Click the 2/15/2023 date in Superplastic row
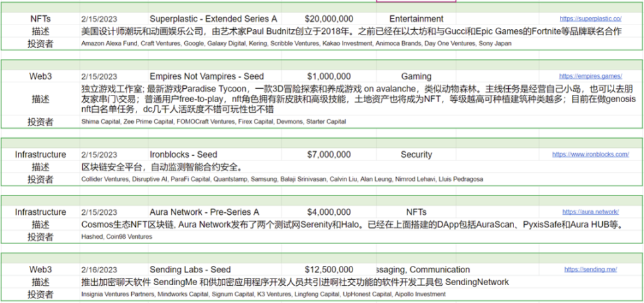Screen dimensions: 644x303 pyautogui.click(x=99, y=19)
